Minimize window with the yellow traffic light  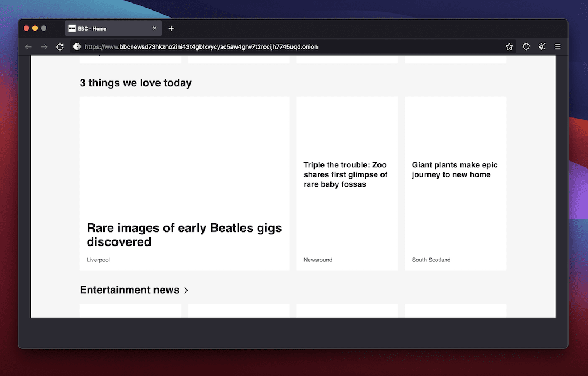click(35, 28)
